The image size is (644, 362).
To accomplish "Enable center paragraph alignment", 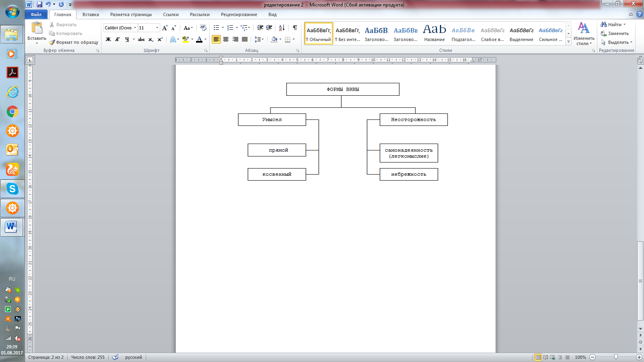I will 226,39.
